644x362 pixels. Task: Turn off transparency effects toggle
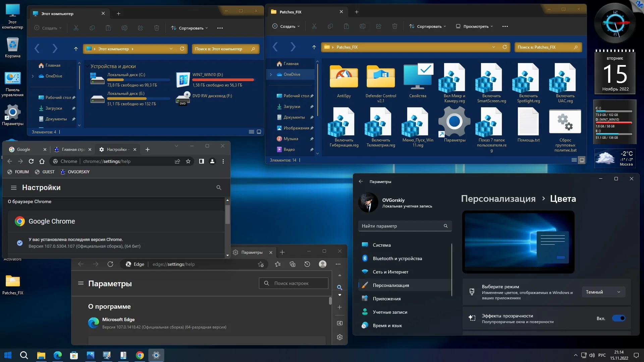[x=619, y=318]
